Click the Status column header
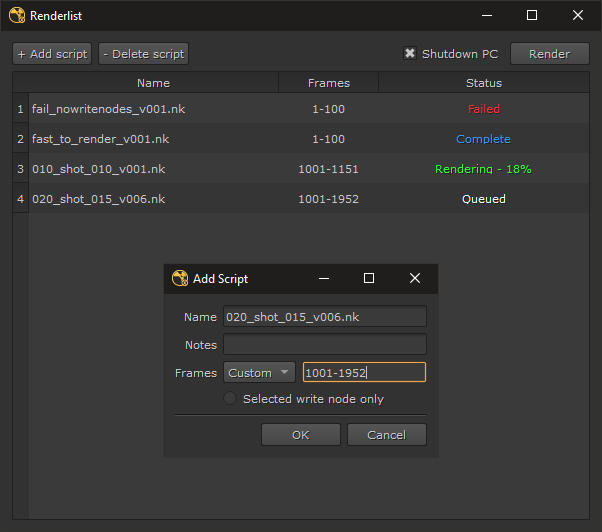 (484, 83)
